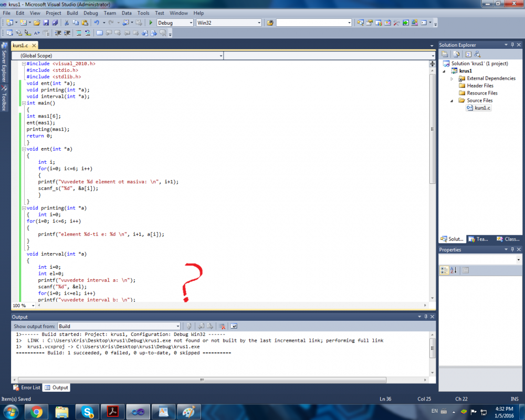Image resolution: width=525 pixels, height=420 pixels.
Task: Open the Debug configuration dropdown
Action: 191,23
